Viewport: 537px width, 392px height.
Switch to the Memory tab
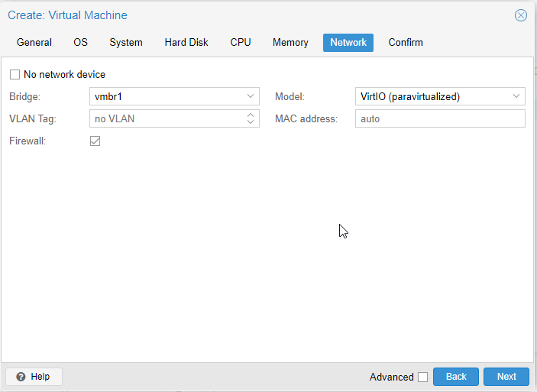(290, 43)
